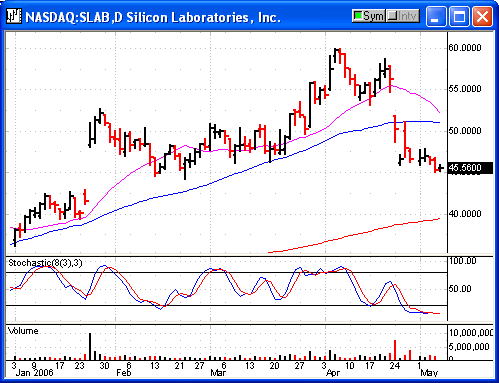Toggle the Intv linking button
The height and width of the screenshot is (383, 499).
[403, 16]
